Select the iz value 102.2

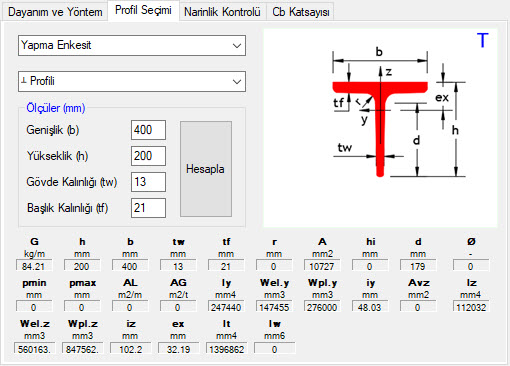(x=130, y=349)
